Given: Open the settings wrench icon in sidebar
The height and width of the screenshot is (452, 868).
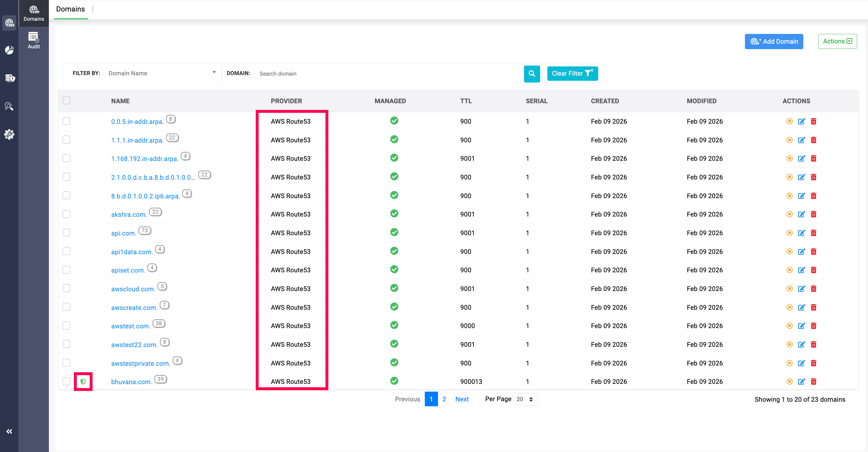Looking at the screenshot, I should [9, 134].
